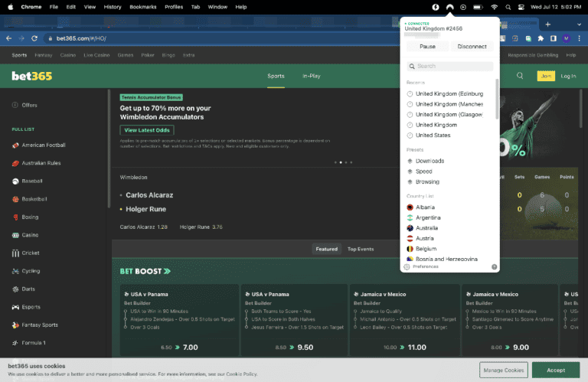Select the Cricket icon in sports list
Image resolution: width=588 pixels, height=382 pixels.
tap(15, 253)
